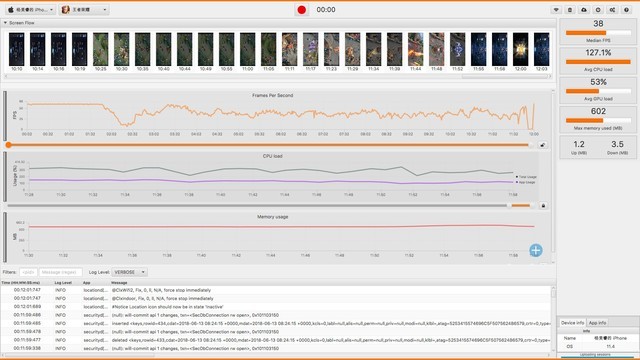This screenshot has width=640, height=360.
Task: Select the screen flow thumbnail at 11:29
Action: click(x=353, y=49)
